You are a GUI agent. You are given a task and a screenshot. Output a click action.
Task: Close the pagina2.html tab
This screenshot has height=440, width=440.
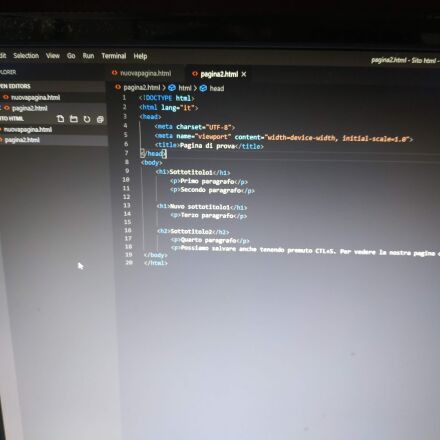click(244, 74)
